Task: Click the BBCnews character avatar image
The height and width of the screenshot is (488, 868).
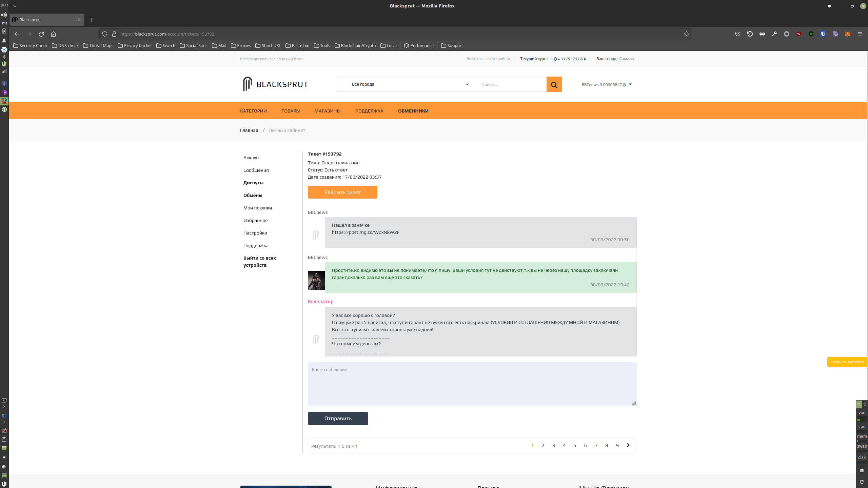Action: pos(316,280)
